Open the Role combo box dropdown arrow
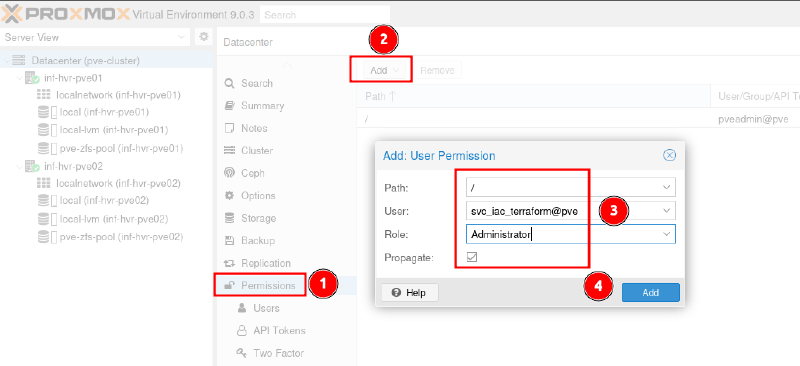This screenshot has width=800, height=366. click(x=666, y=234)
